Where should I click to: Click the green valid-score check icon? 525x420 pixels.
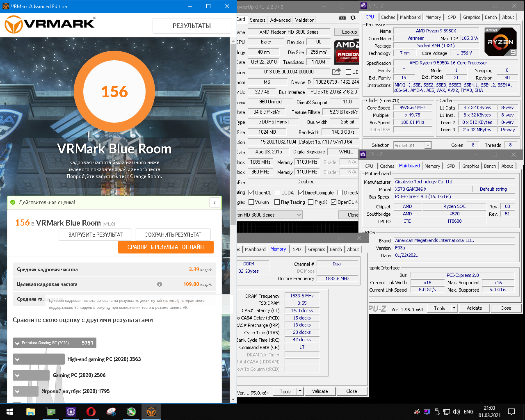click(x=13, y=202)
